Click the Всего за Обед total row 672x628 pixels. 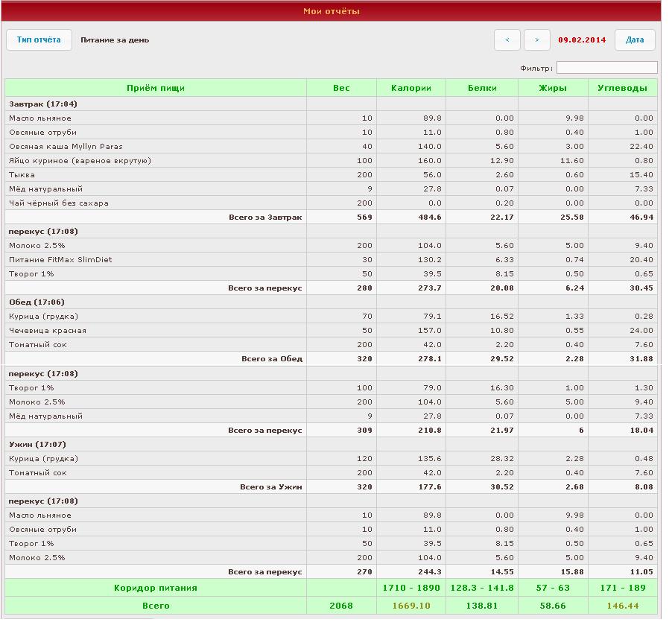point(331,359)
